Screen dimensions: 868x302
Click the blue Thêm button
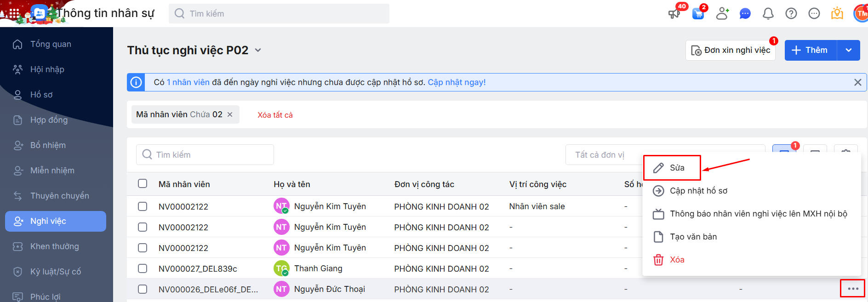tap(811, 50)
